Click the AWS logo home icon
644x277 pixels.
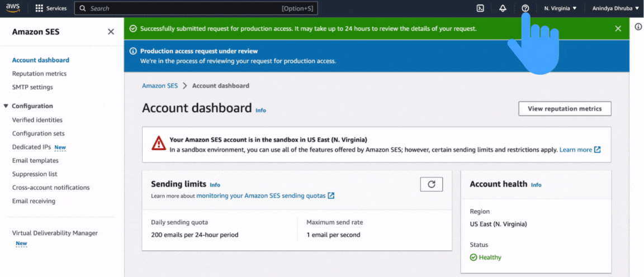(x=13, y=8)
